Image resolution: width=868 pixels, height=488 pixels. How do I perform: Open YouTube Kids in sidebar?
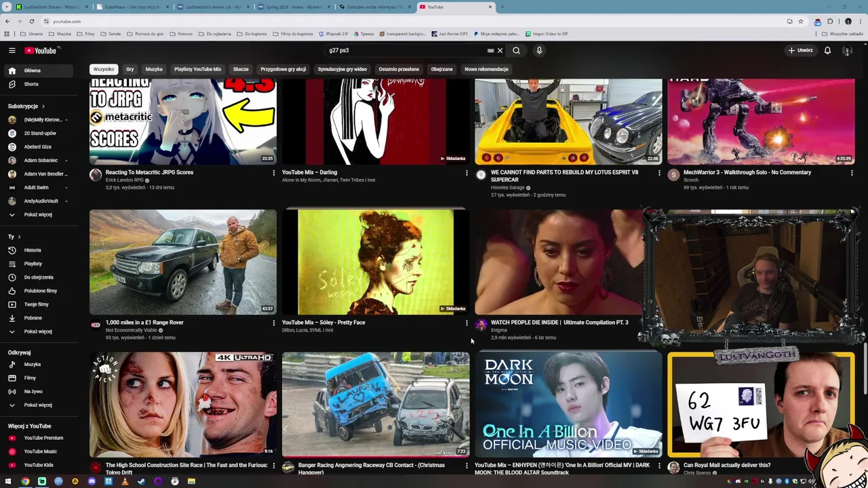click(39, 465)
